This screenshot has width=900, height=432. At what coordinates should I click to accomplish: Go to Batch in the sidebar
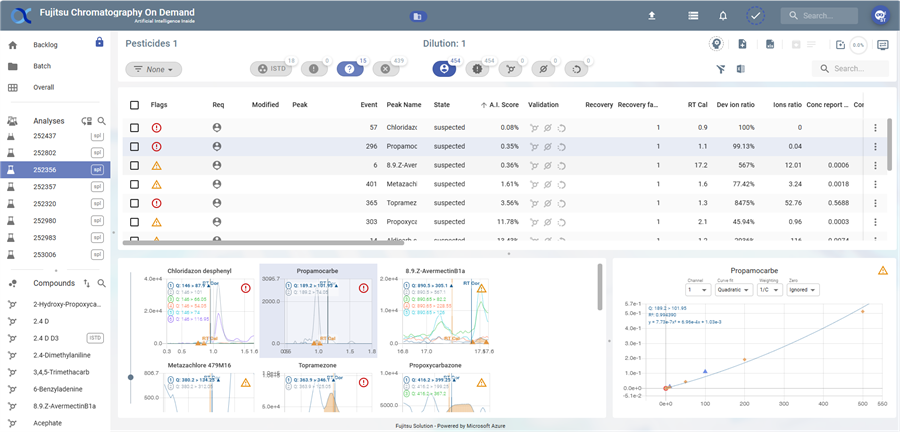coord(42,66)
